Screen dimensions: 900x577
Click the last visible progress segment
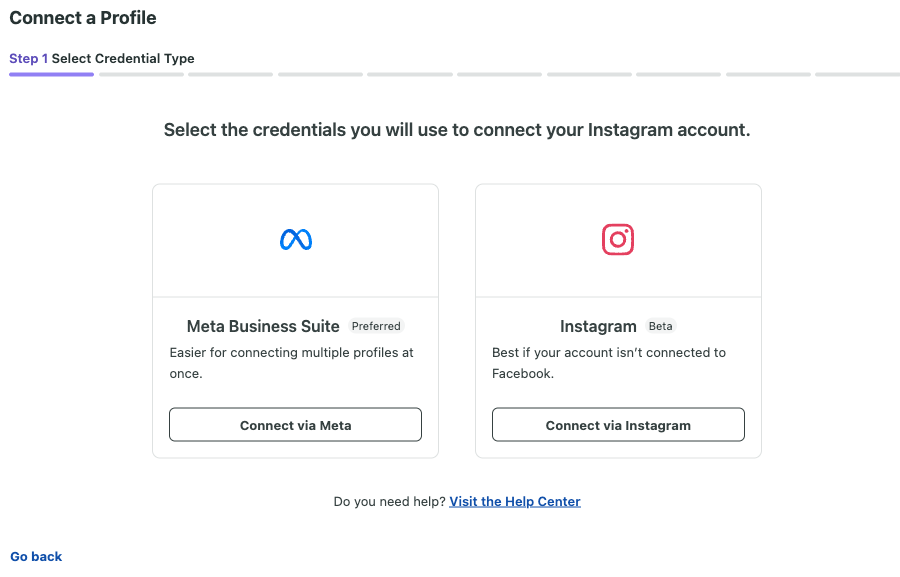click(x=858, y=74)
